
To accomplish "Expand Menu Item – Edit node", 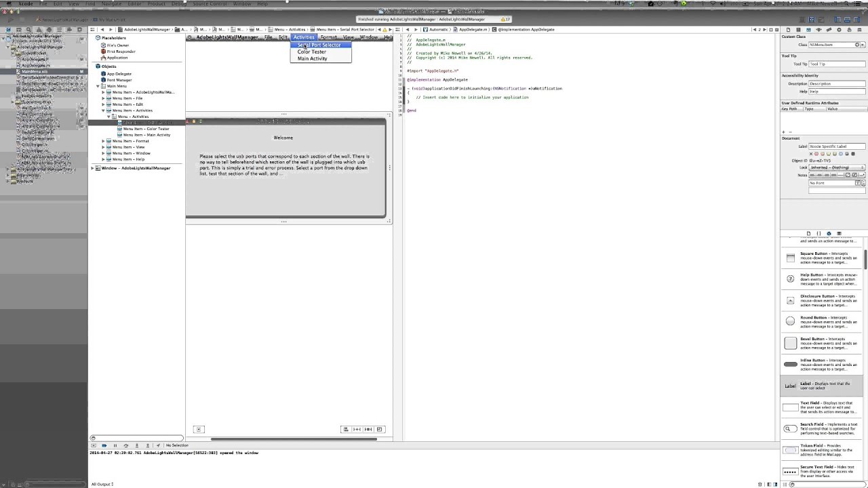I will click(103, 104).
